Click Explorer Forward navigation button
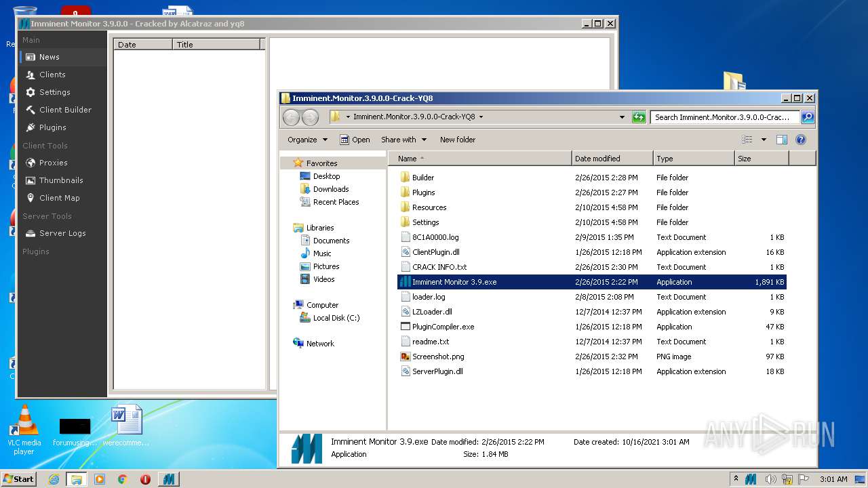868x488 pixels. click(x=310, y=117)
